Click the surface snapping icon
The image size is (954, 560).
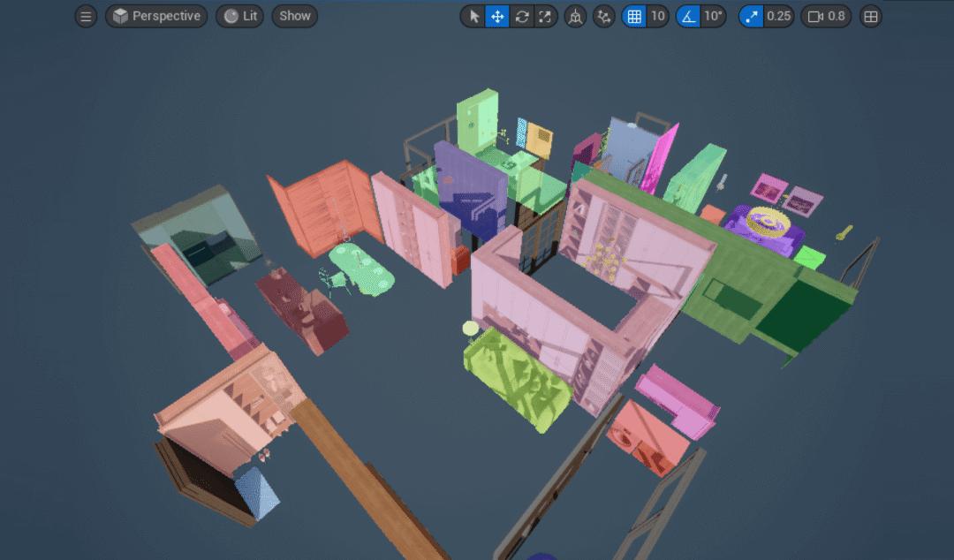tap(604, 16)
